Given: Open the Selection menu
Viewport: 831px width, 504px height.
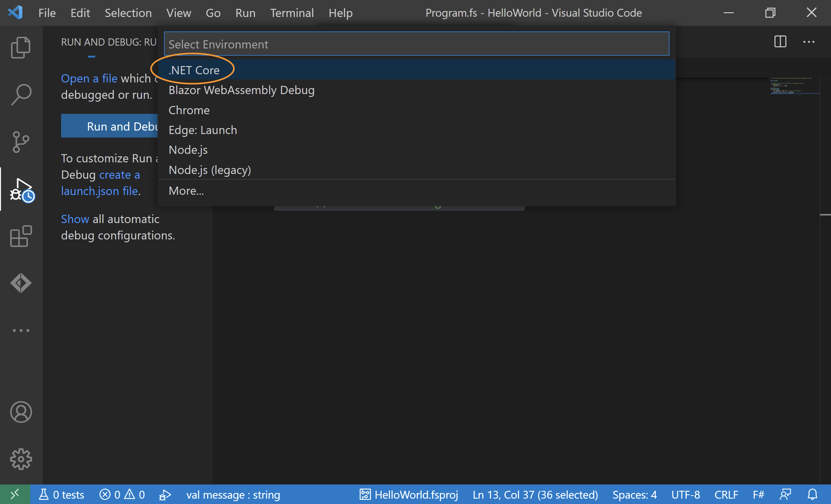Looking at the screenshot, I should [128, 13].
